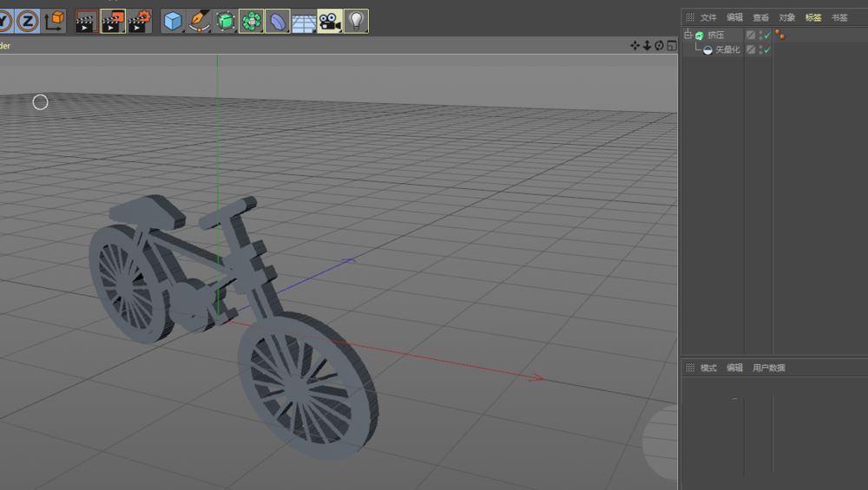Add a camera object

pyautogui.click(x=329, y=21)
